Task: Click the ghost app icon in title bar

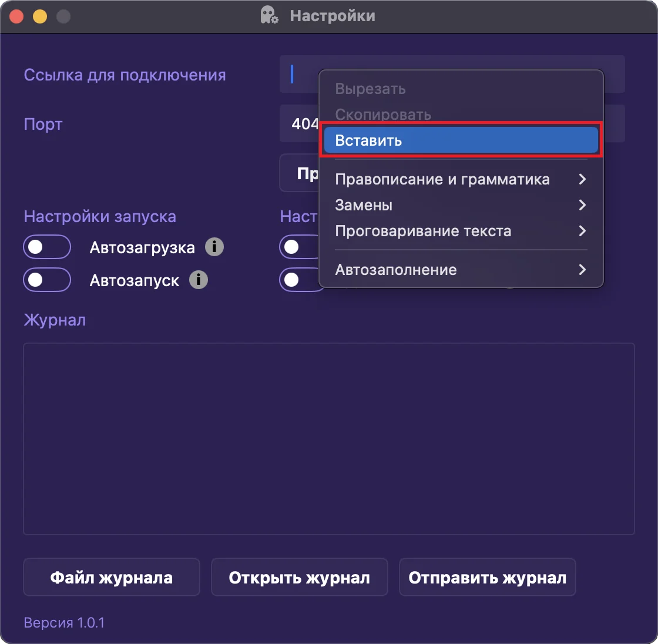Action: [270, 16]
